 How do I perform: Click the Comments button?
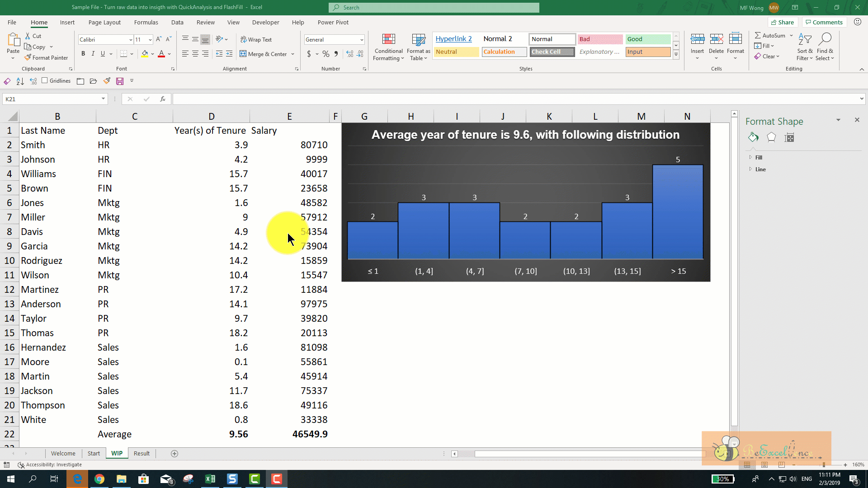tap(823, 22)
